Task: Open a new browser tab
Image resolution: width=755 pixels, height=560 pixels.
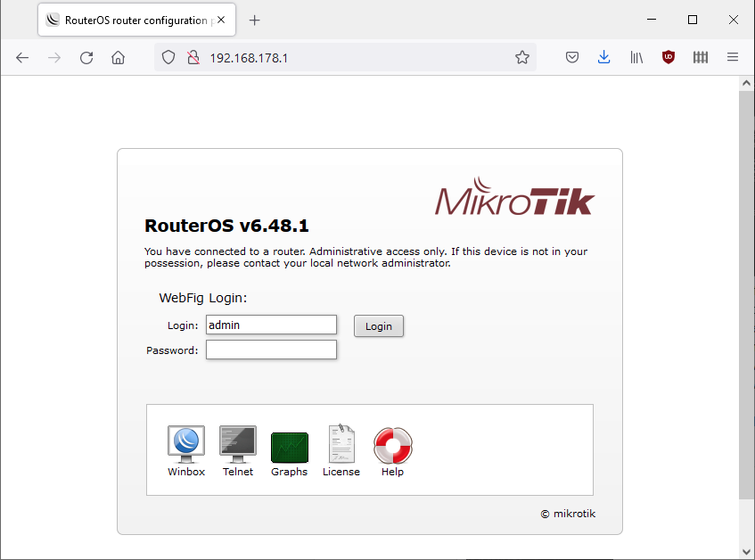Action: [x=254, y=21]
